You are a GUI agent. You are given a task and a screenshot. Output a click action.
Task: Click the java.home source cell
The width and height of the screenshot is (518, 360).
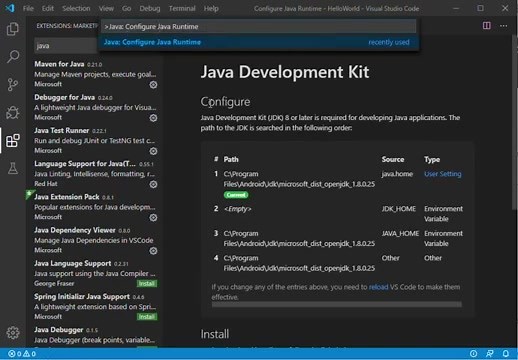coord(397,174)
